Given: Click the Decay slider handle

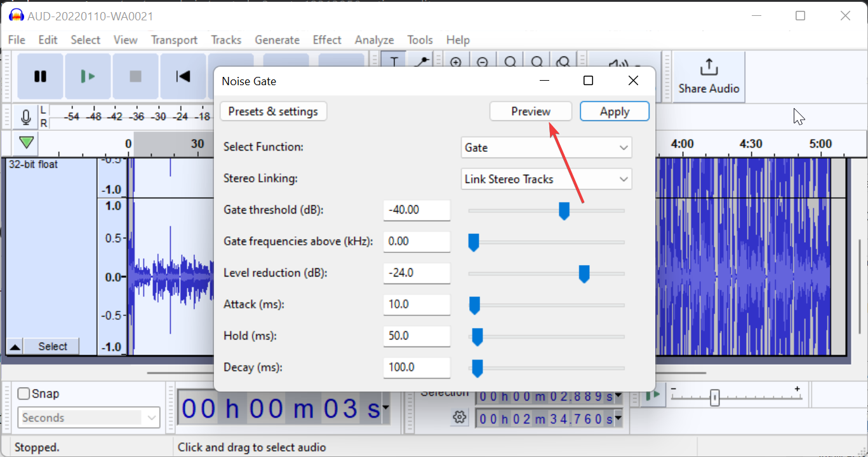Looking at the screenshot, I should click(477, 368).
